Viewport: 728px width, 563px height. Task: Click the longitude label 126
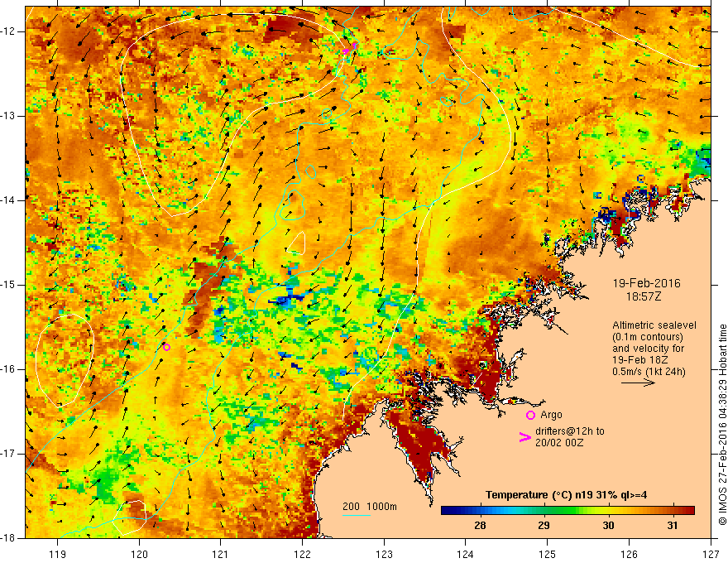pyautogui.click(x=629, y=554)
